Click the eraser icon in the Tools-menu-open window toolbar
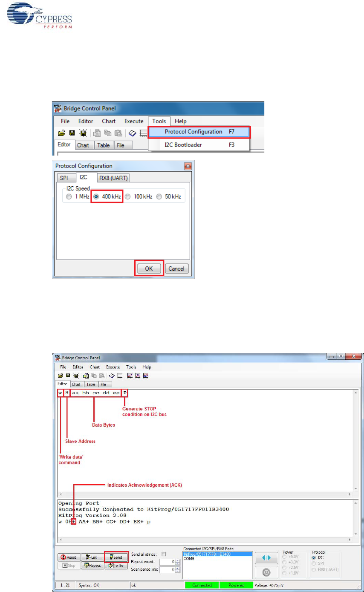Image resolution: width=364 pixels, height=592 pixels. click(x=132, y=133)
